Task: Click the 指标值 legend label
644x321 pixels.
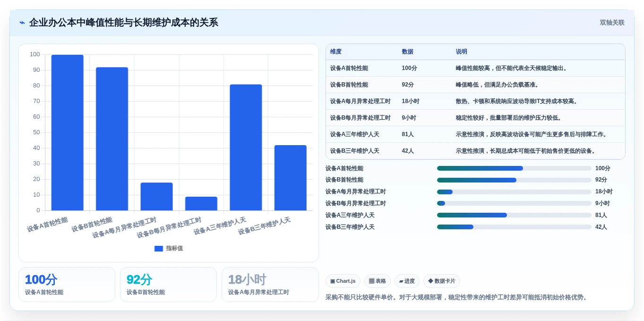Action: (174, 248)
